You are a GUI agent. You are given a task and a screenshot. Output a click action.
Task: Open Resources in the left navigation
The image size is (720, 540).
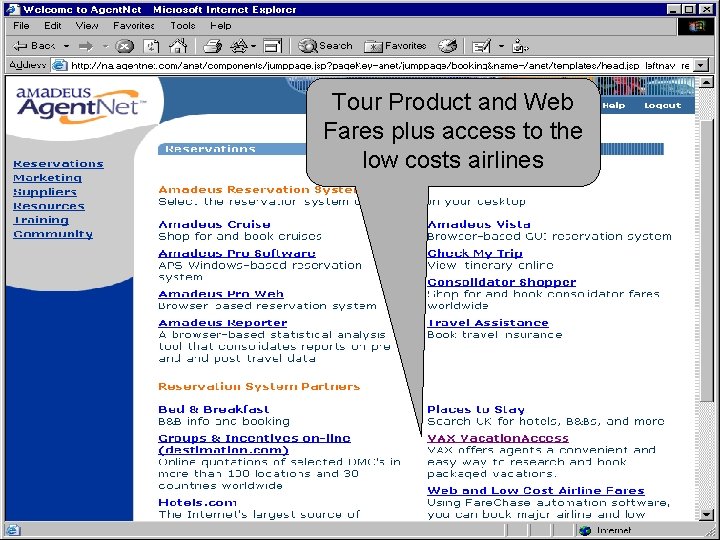click(x=49, y=206)
